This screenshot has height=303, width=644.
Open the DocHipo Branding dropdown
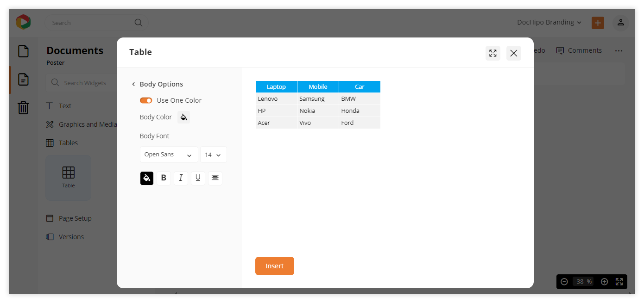tap(549, 22)
